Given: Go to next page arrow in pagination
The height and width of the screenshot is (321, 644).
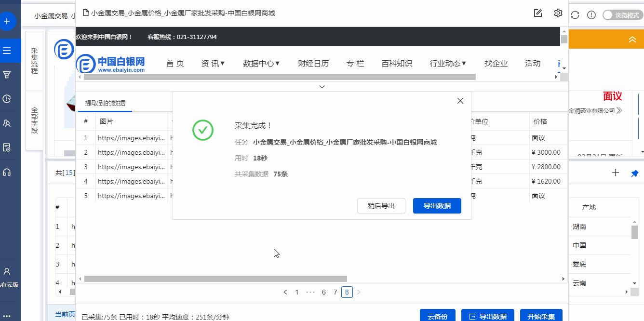Looking at the screenshot, I should click(358, 292).
